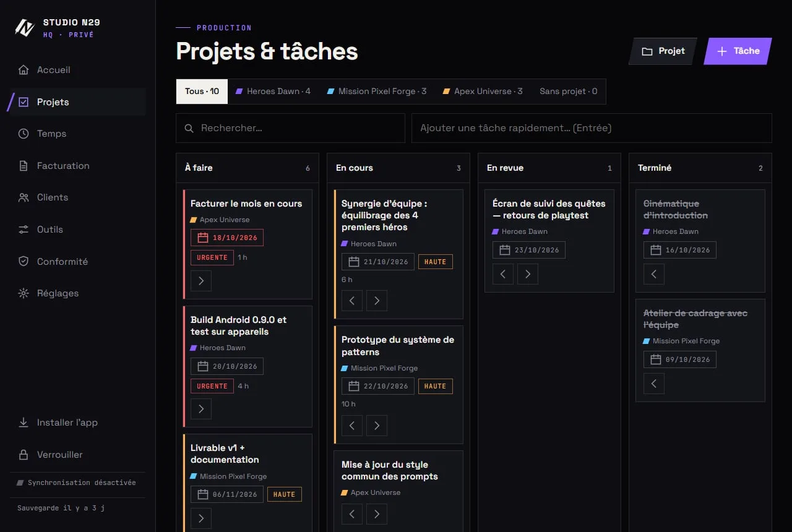
Task: Filter by Heroes Dawn project tab
Action: click(273, 92)
